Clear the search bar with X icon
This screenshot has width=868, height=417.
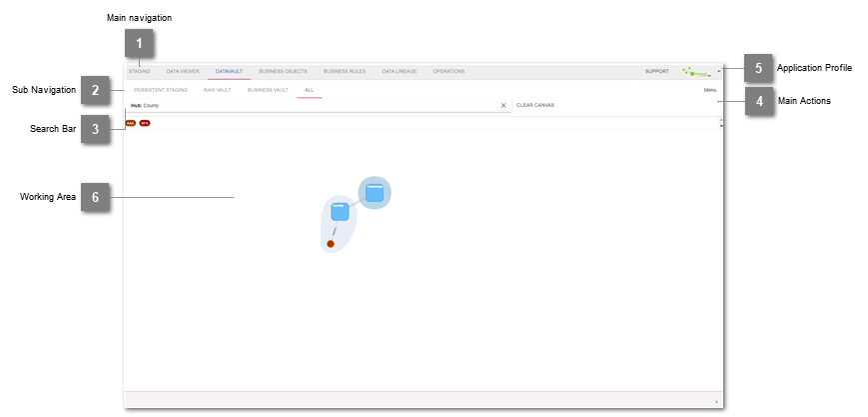(503, 105)
